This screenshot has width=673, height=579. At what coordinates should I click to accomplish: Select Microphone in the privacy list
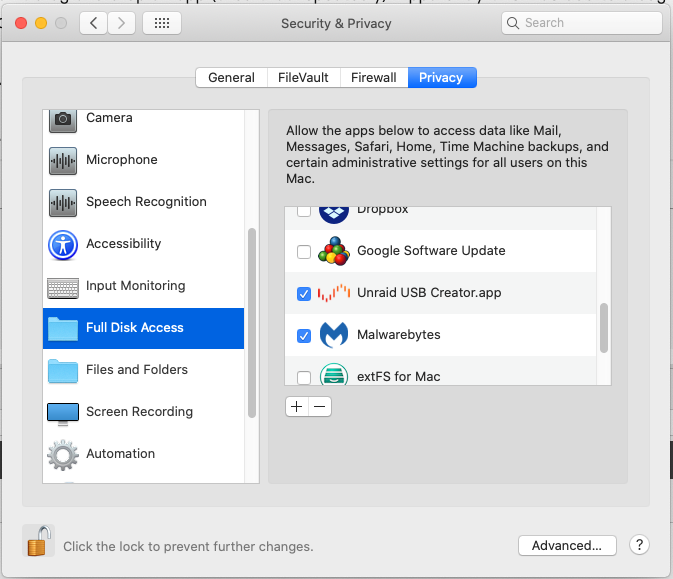pyautogui.click(x=122, y=160)
